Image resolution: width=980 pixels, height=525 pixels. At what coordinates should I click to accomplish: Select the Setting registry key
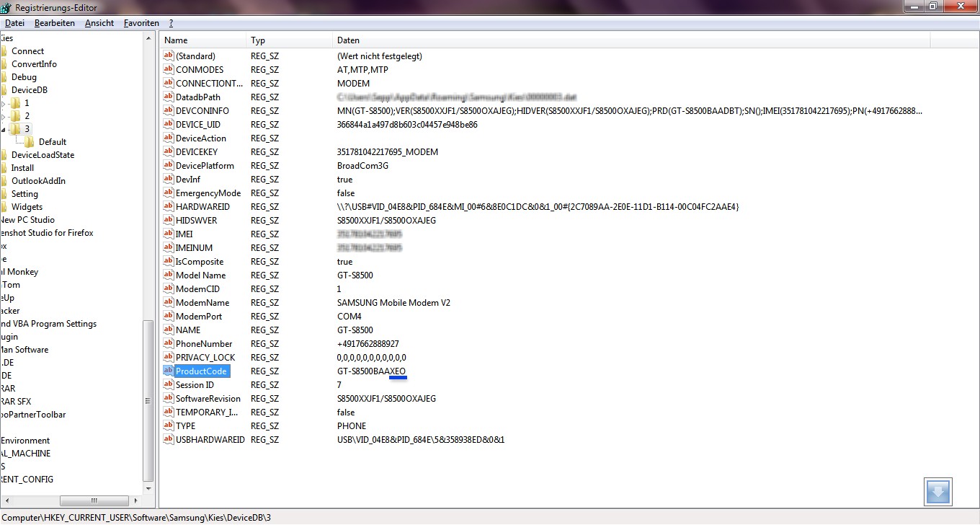tap(24, 194)
